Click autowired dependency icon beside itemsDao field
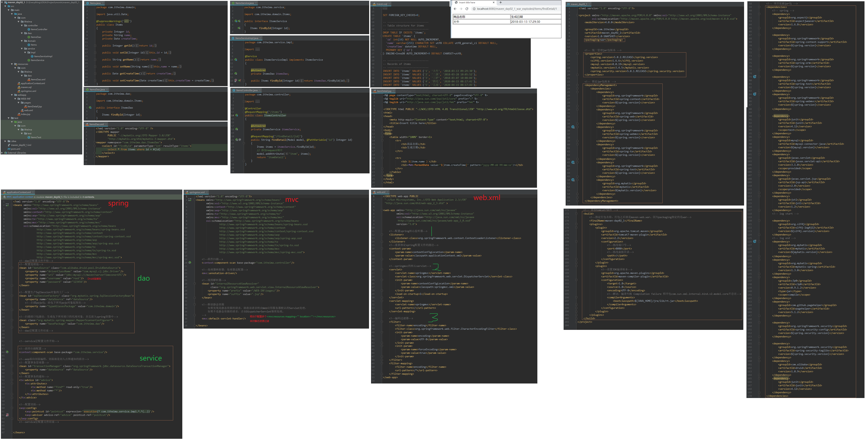The height and width of the screenshot is (443, 868). click(236, 73)
